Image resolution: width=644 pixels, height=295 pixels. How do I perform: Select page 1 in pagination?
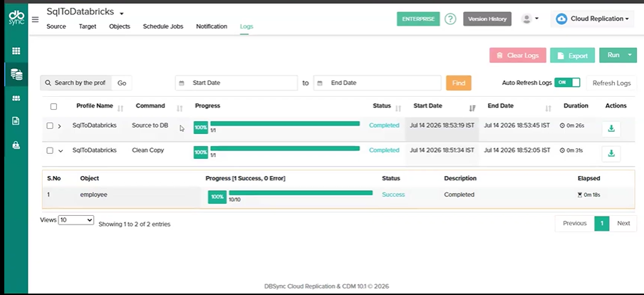(x=602, y=223)
